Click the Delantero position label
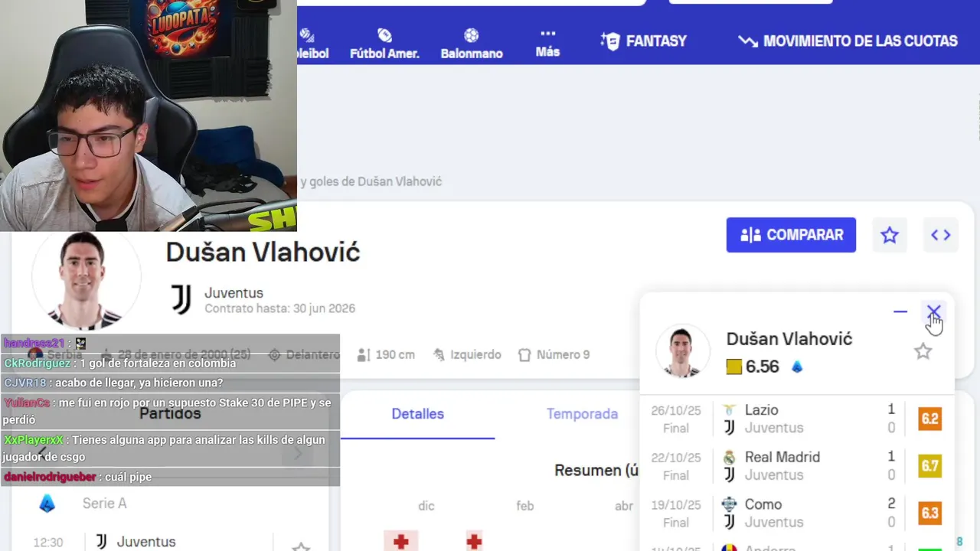 point(304,355)
